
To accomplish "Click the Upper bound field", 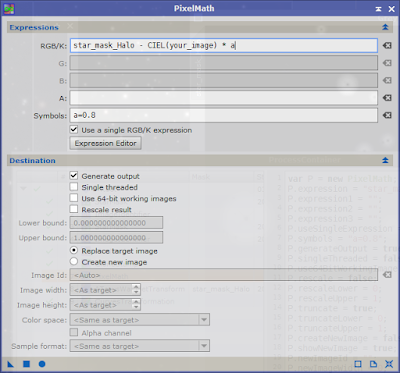I will click(x=116, y=238).
